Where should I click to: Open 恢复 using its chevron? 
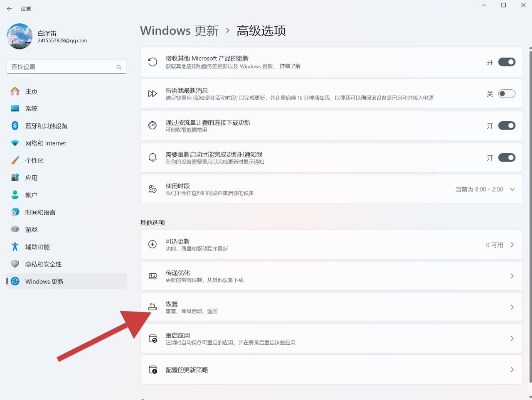tap(512, 307)
